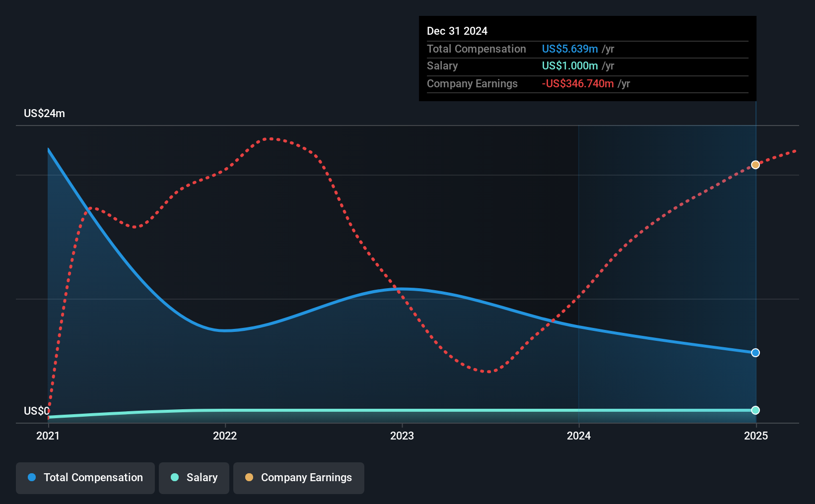Click the US$24m y-axis label
Image resolution: width=815 pixels, height=504 pixels.
click(x=45, y=113)
